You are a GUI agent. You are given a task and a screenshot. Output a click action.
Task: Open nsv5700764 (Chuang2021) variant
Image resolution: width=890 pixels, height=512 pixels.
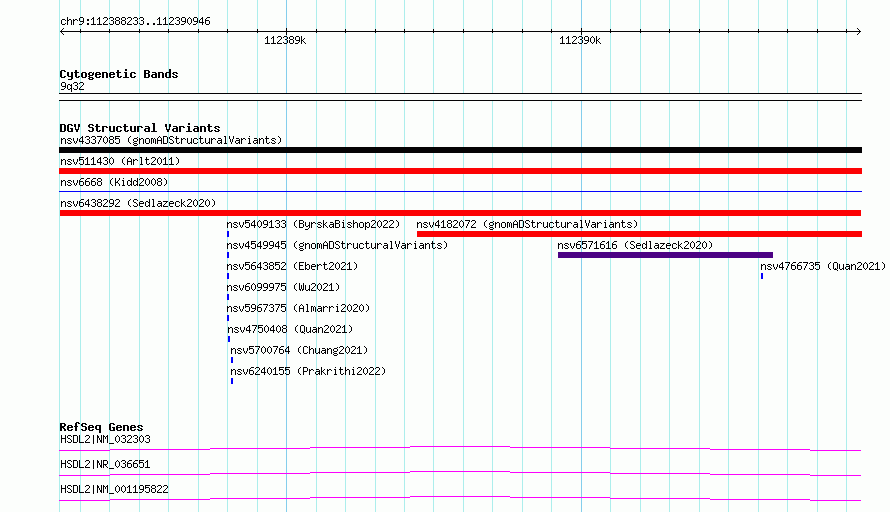click(299, 350)
